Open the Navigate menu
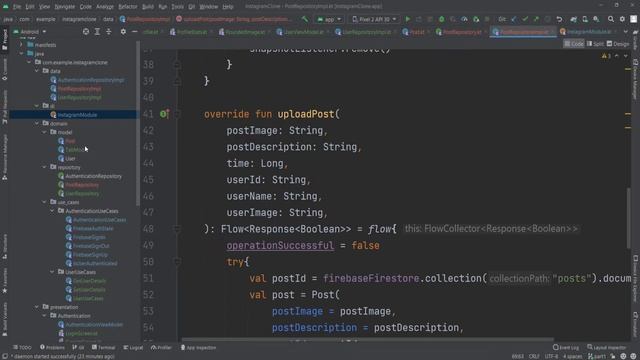Viewport: 640px width, 360px height. click(64, 7)
